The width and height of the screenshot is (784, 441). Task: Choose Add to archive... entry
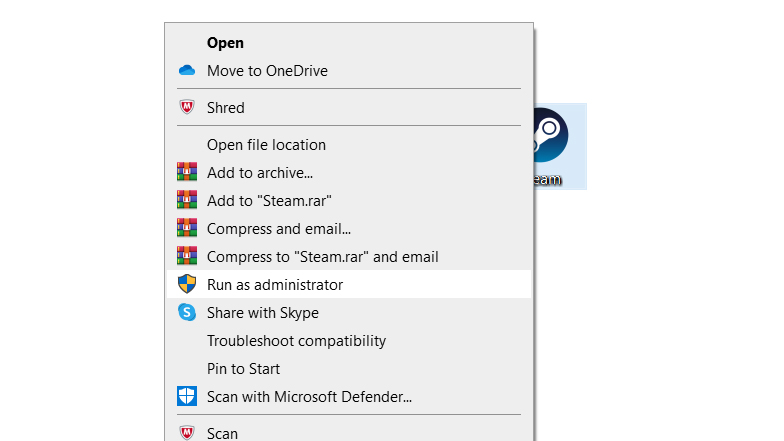point(349,172)
